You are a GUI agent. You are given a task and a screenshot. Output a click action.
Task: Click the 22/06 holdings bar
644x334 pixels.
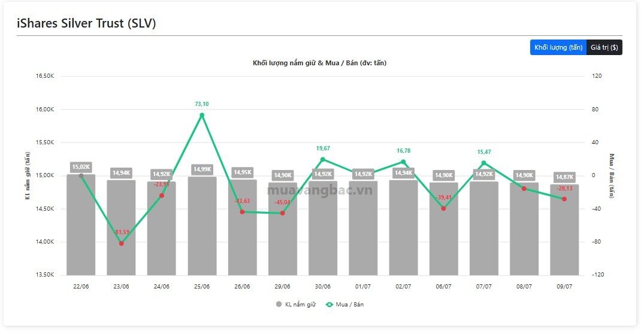tap(81, 225)
